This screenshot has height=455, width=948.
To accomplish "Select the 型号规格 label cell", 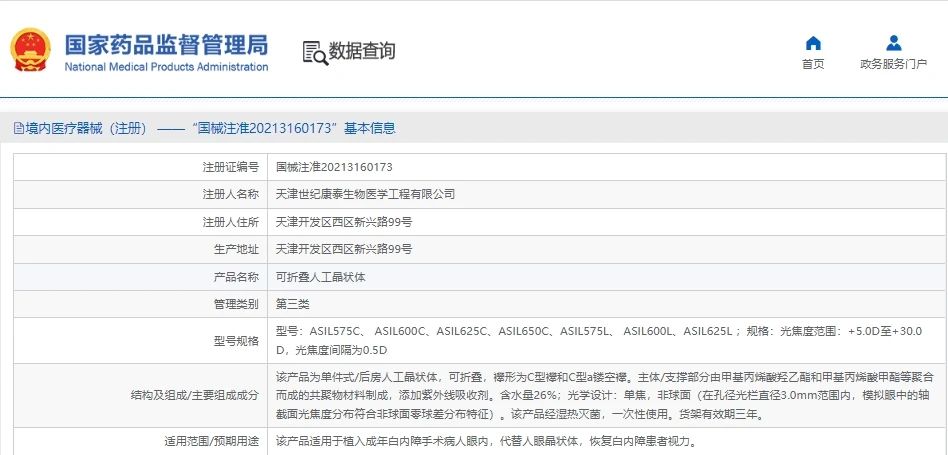I will pyautogui.click(x=140, y=341).
